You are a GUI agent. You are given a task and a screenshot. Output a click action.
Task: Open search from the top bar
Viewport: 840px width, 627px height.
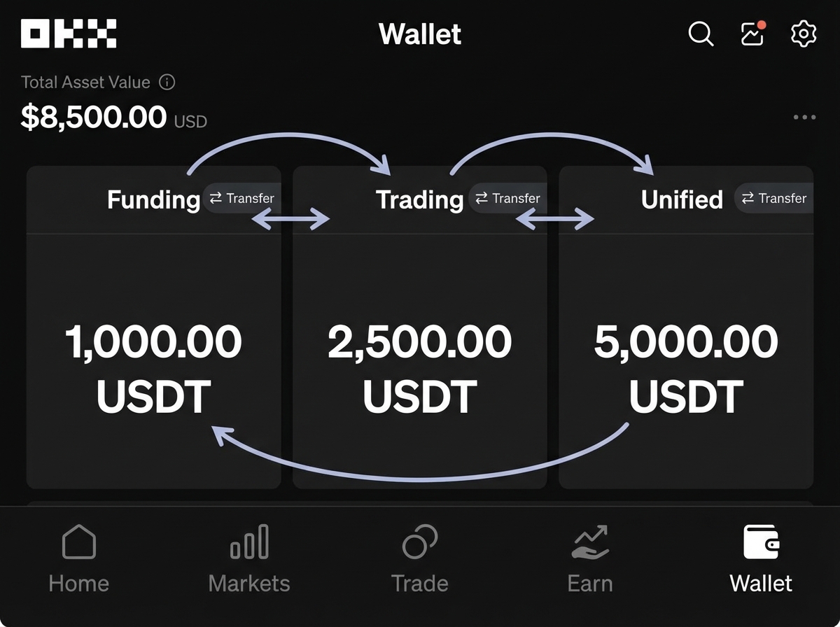(x=701, y=34)
